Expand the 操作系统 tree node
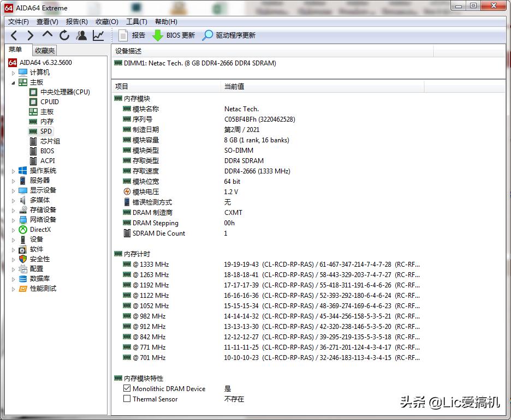This screenshot has width=511, height=420. coord(13,171)
